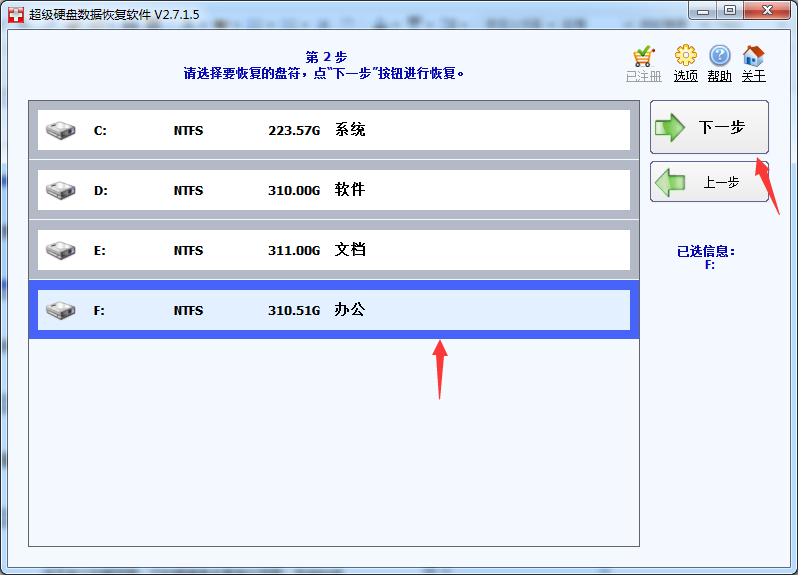The height and width of the screenshot is (575, 798).
Task: Click the house icon for About
Action: tap(753, 56)
